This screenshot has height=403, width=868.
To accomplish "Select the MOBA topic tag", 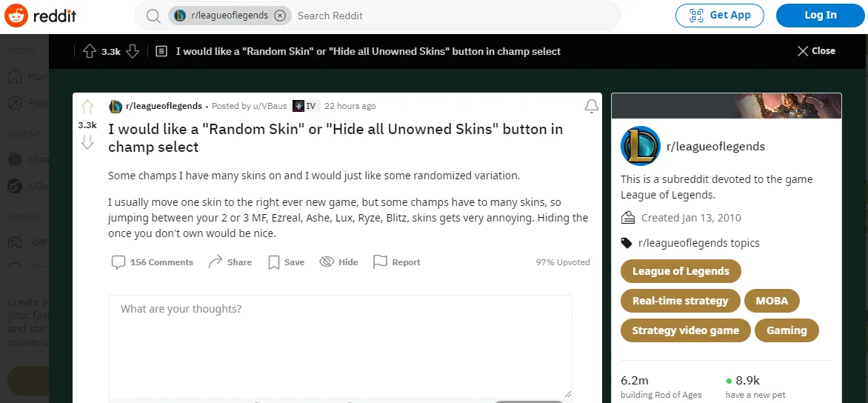I will [x=772, y=302].
